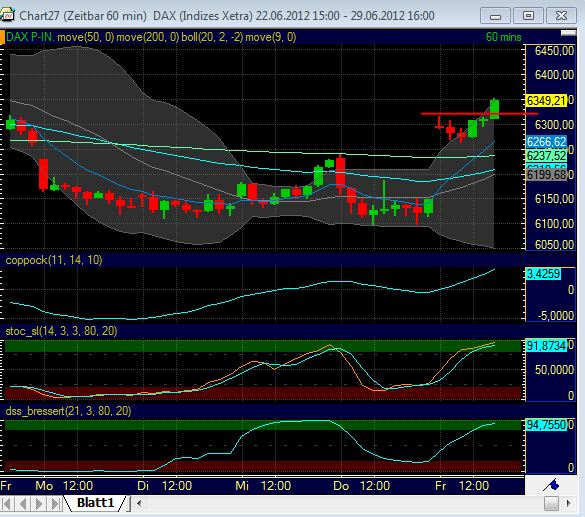
Task: Click the 12:00 label following Di
Action: [x=177, y=486]
